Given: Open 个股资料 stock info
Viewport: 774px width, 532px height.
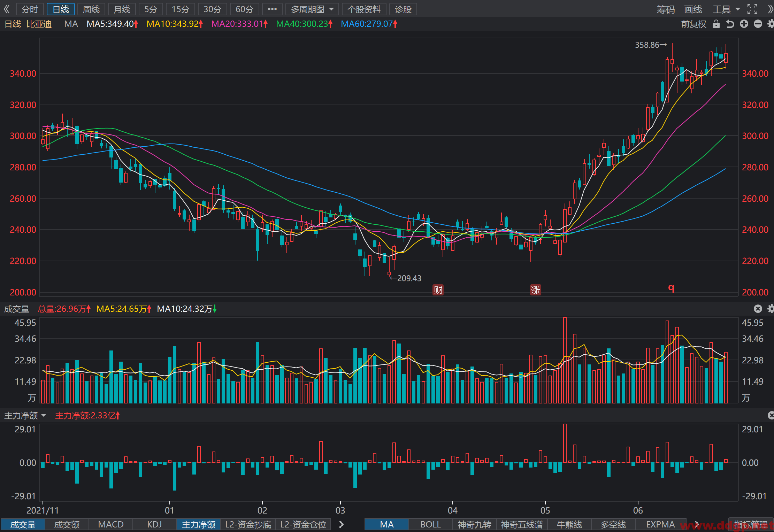Looking at the screenshot, I should (x=364, y=9).
